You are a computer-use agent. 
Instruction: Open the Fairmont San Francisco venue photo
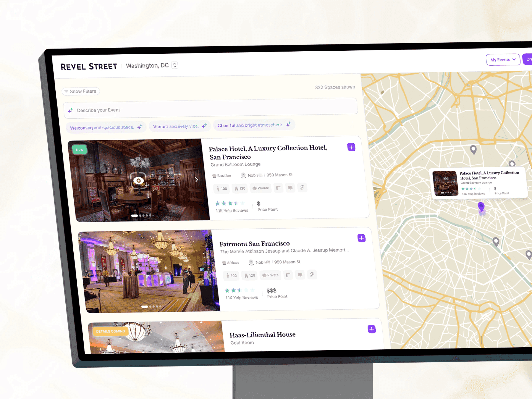[x=149, y=271]
